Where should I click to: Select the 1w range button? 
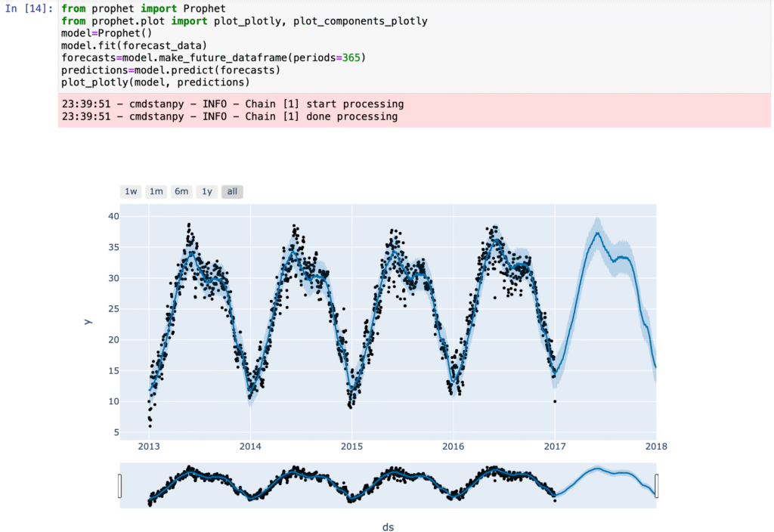coord(131,191)
